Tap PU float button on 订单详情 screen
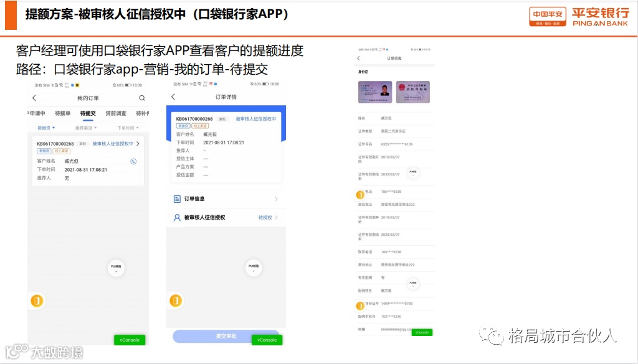The width and height of the screenshot is (638, 364). click(254, 268)
